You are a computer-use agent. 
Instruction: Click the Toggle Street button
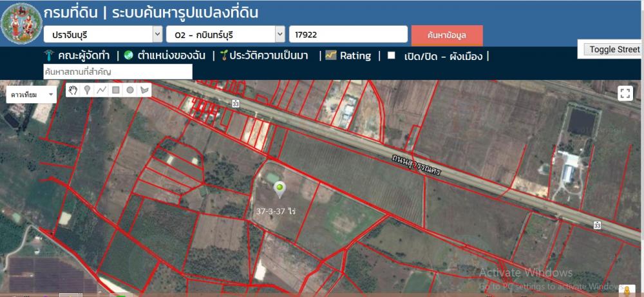[614, 50]
